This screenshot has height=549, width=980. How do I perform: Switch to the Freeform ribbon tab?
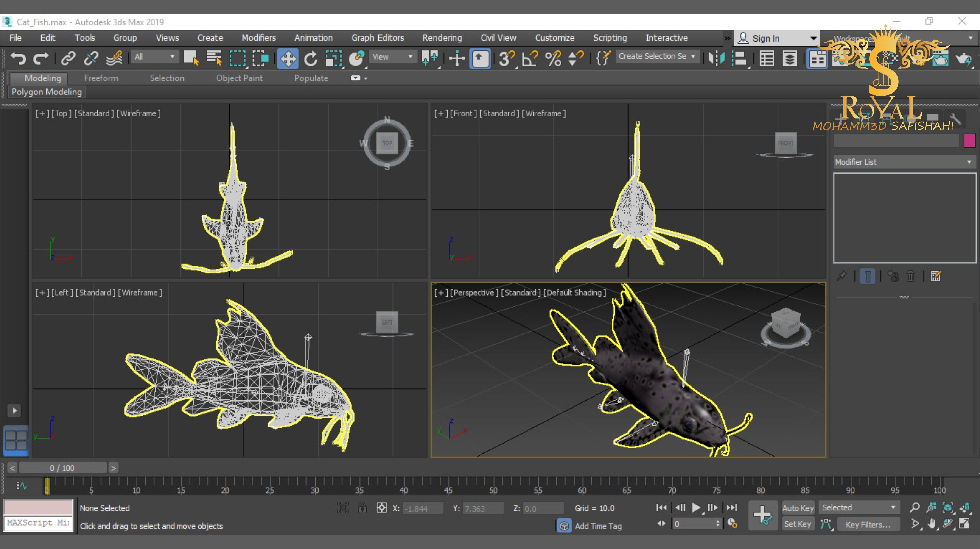(x=101, y=78)
